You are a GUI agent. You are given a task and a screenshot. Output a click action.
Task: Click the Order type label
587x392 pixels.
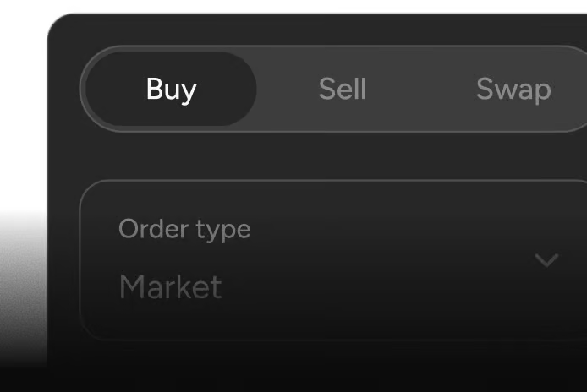point(184,229)
